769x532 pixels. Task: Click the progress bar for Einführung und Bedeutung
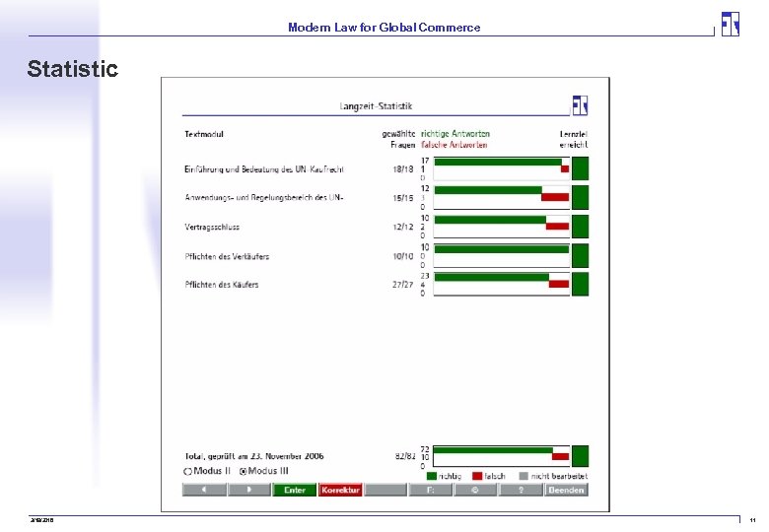pos(502,168)
